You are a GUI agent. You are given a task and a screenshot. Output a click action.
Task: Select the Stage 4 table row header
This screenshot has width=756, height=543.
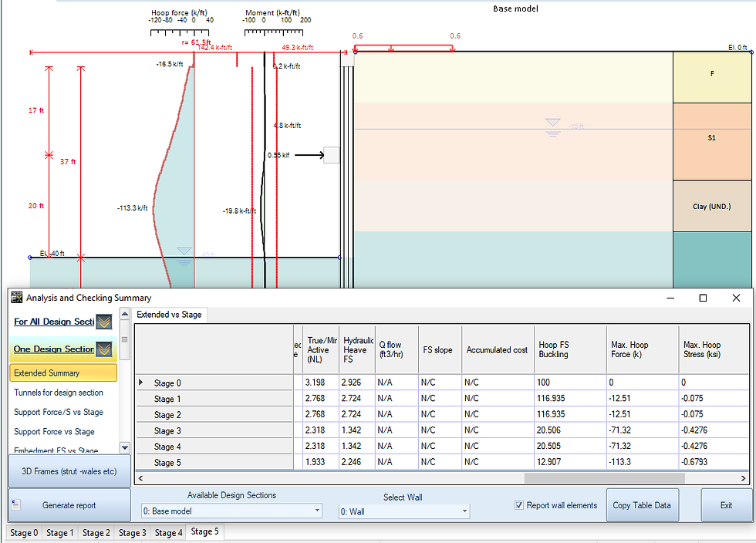(214, 447)
